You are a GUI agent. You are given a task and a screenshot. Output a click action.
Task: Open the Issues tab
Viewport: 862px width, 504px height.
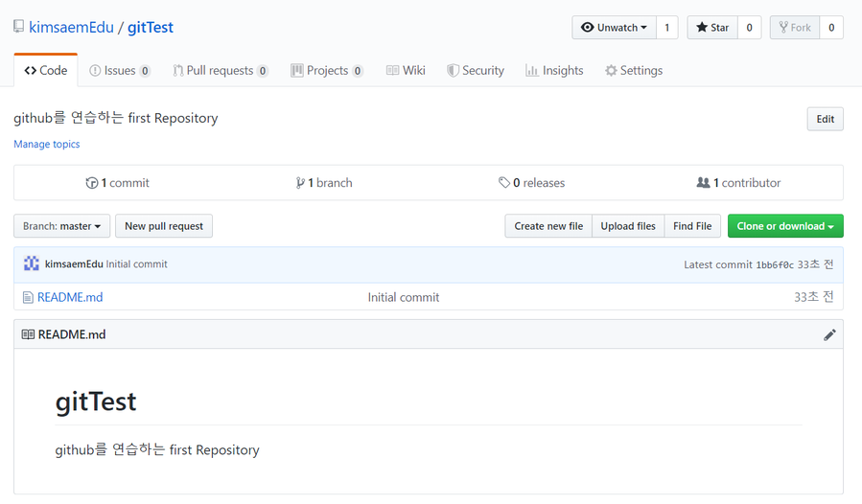point(119,70)
